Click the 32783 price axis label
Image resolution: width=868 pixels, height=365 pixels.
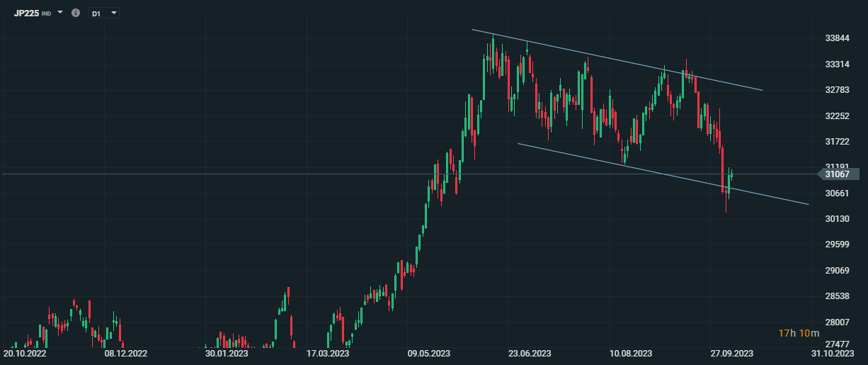click(x=837, y=90)
